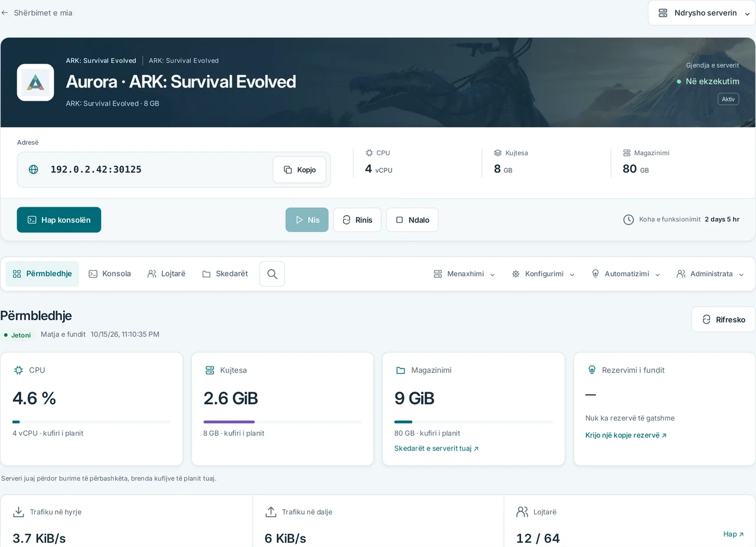Click the Kujtesa usage progress bar
The image size is (756, 547).
click(282, 422)
